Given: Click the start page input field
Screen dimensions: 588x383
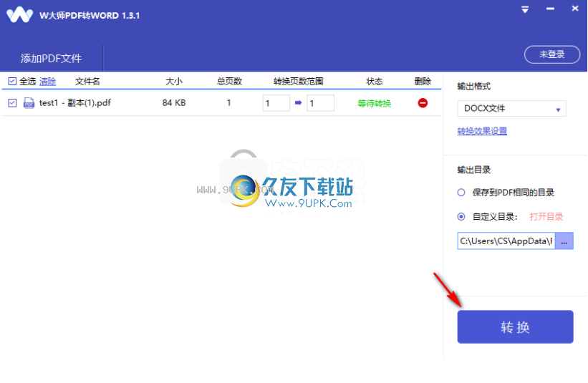Looking at the screenshot, I should coord(276,102).
